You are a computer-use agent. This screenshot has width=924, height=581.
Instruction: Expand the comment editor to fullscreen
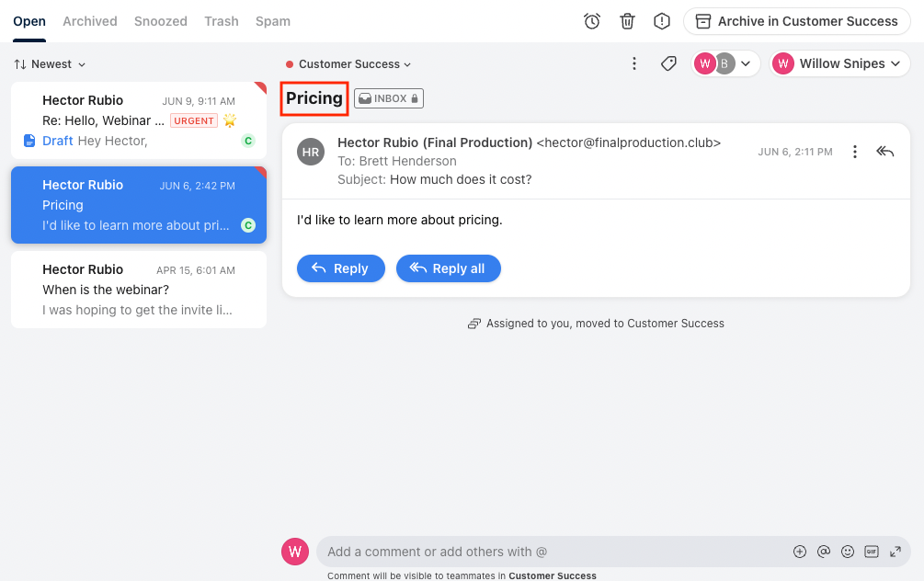point(895,552)
